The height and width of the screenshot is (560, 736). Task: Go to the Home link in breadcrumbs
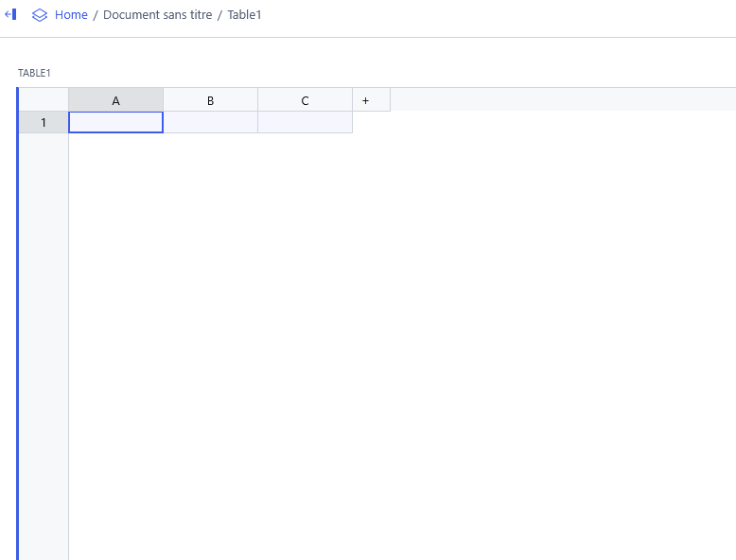point(71,15)
